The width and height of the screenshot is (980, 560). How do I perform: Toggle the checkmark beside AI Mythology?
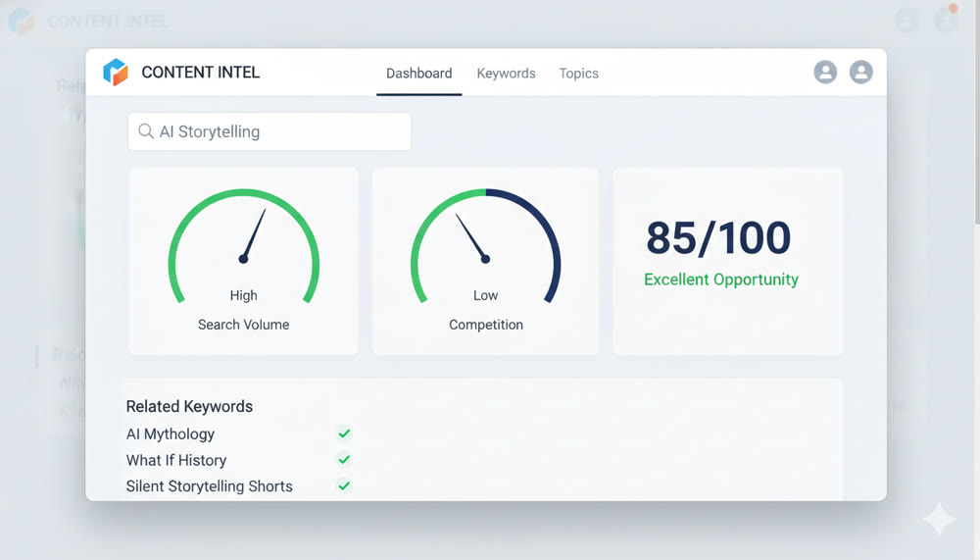tap(344, 433)
